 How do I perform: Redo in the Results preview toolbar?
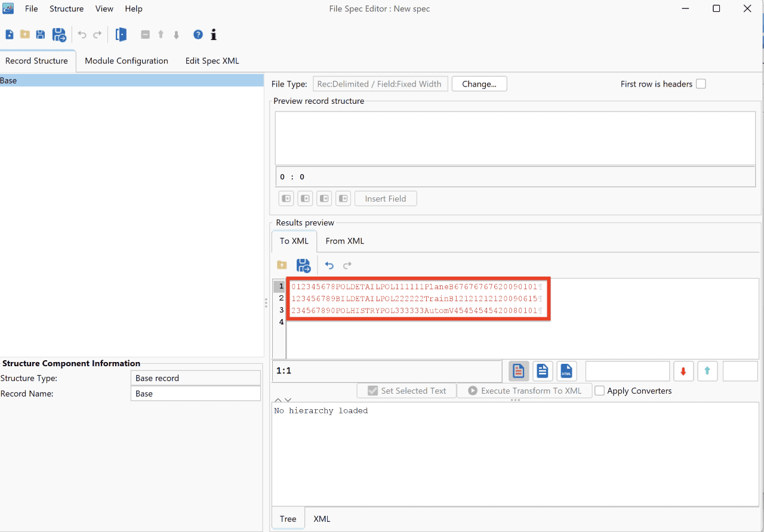pos(347,265)
